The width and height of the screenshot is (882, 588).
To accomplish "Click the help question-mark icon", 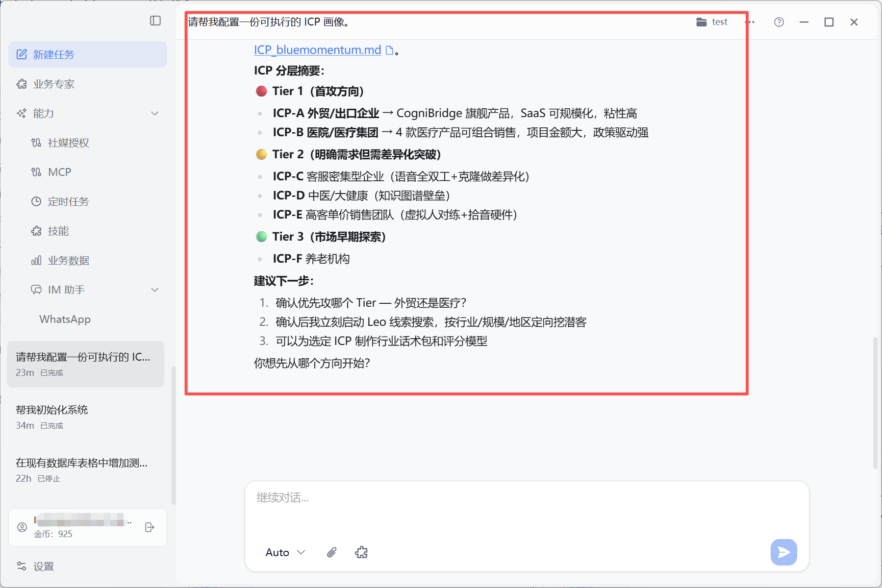I will (779, 22).
